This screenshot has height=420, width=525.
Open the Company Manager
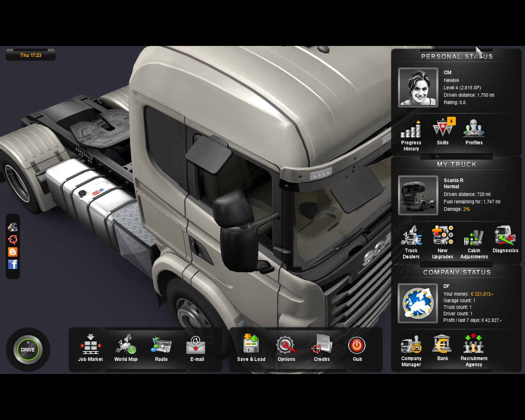[411, 351]
